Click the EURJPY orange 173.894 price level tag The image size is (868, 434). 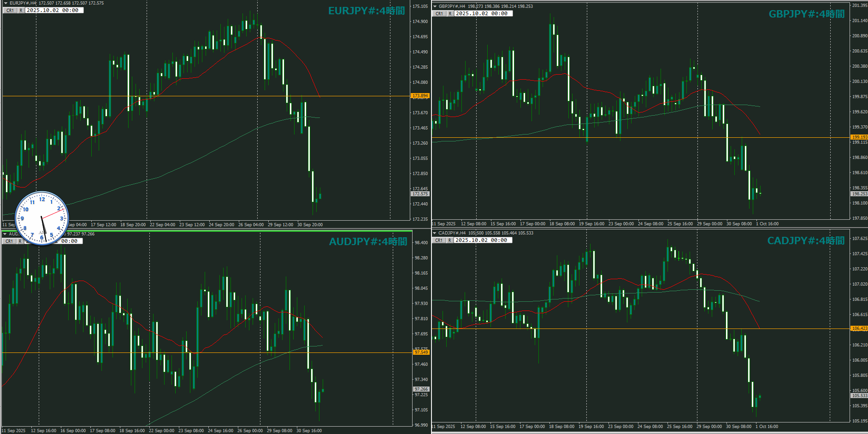coord(420,96)
